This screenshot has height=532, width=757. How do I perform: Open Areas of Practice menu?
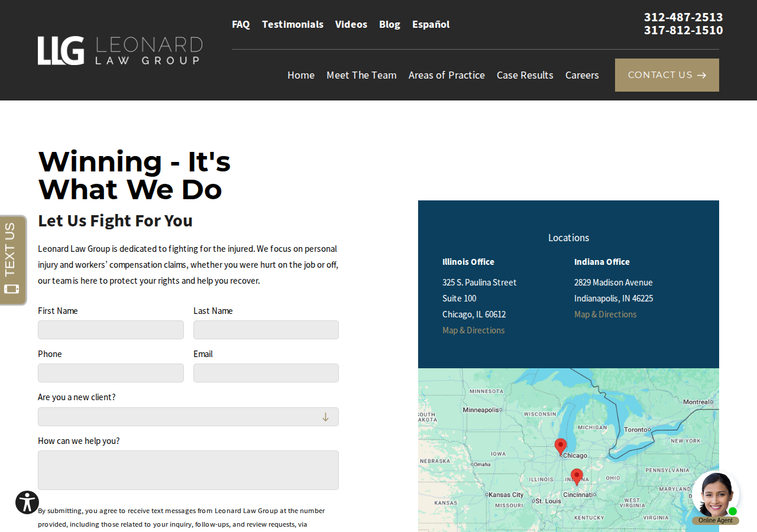tap(447, 75)
